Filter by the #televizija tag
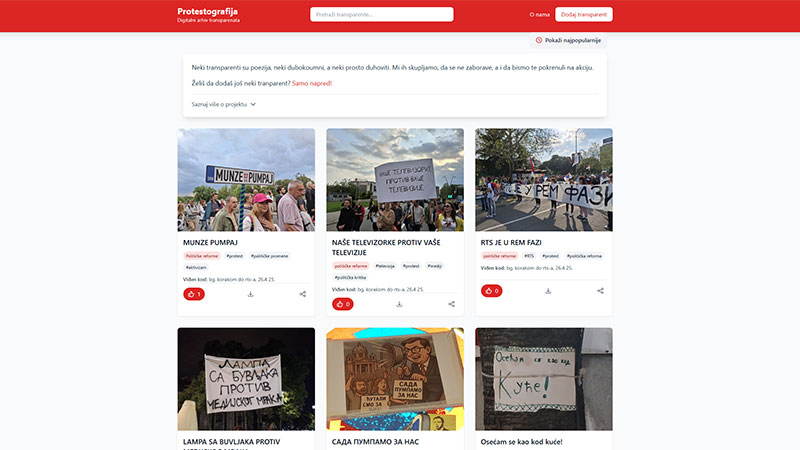800x450 pixels. click(x=385, y=266)
